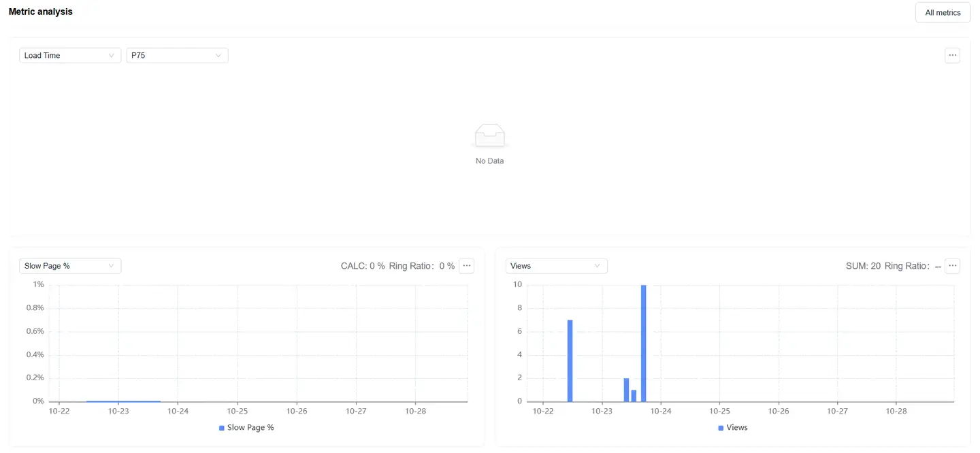This screenshot has height=453, width=980.
Task: Click the ellipsis icon on Views chart
Action: [952, 266]
